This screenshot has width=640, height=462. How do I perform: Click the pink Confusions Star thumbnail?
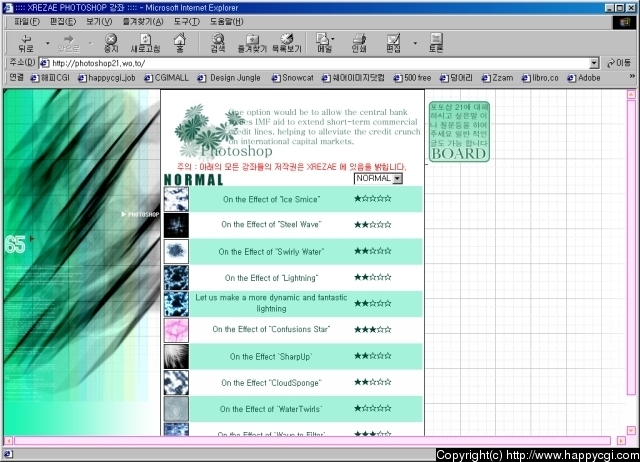pos(176,330)
